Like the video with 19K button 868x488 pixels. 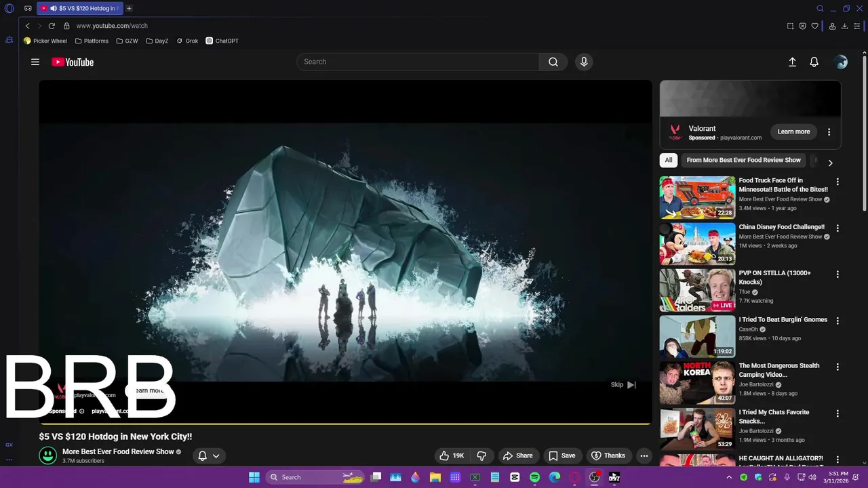point(452,455)
